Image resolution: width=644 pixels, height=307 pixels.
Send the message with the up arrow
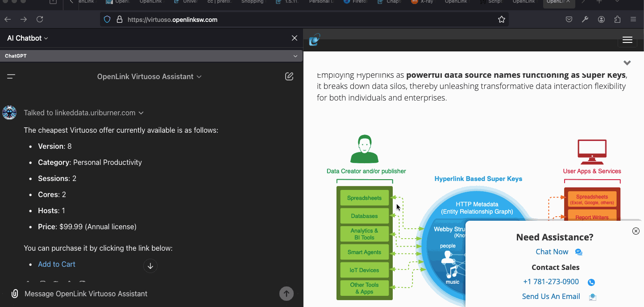(287, 294)
